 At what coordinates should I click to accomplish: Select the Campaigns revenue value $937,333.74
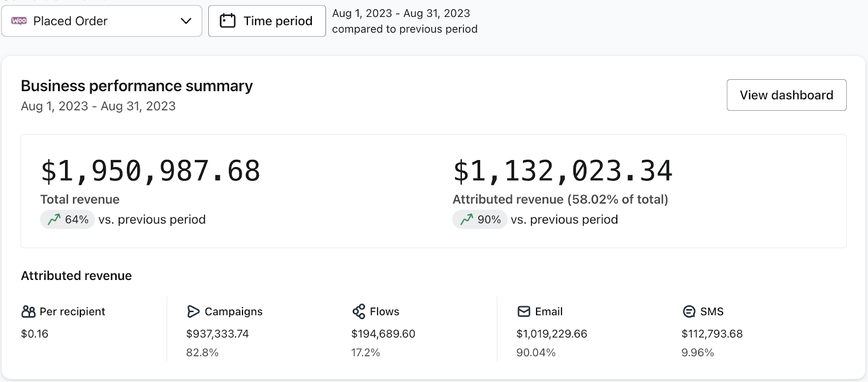(x=218, y=334)
